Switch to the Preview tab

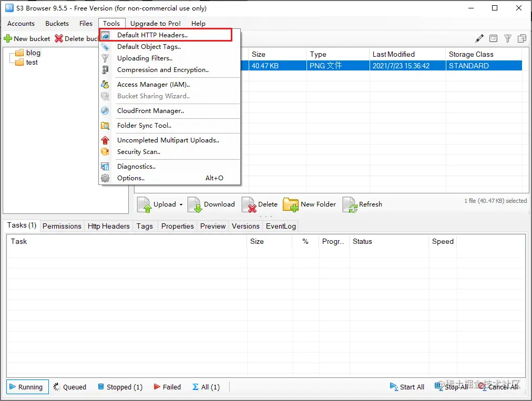pos(213,227)
